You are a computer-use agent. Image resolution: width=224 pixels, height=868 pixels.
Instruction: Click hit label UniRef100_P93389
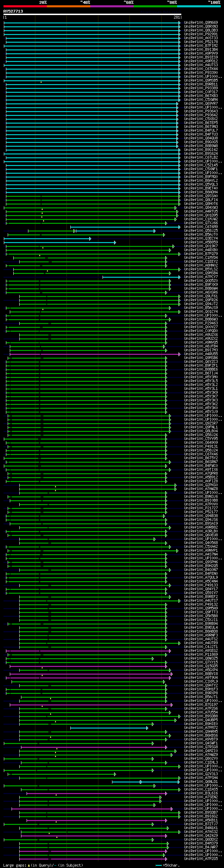point(201,88)
